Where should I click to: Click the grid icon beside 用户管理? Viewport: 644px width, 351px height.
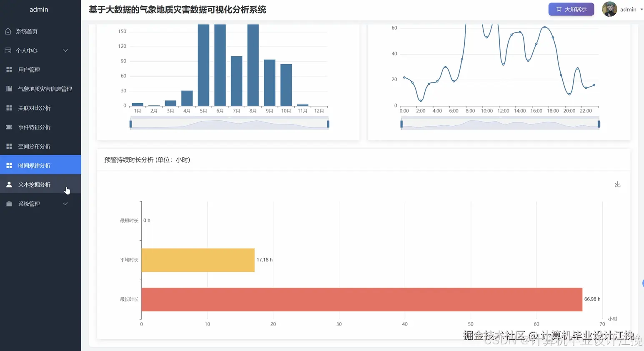pyautogui.click(x=9, y=70)
